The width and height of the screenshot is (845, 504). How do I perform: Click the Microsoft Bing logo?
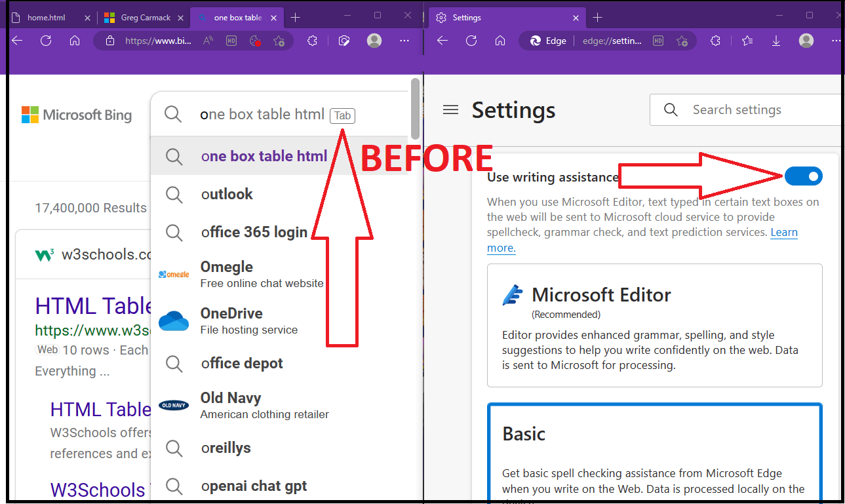pyautogui.click(x=76, y=115)
